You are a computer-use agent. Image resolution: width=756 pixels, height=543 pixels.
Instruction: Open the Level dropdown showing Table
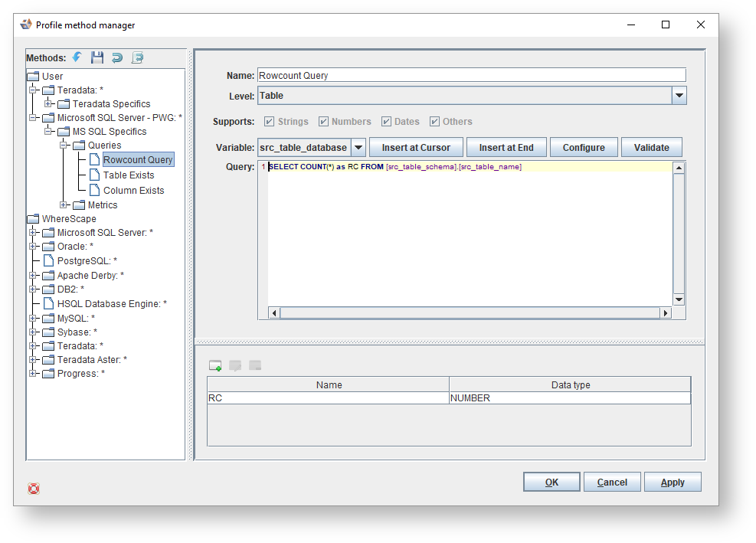tap(679, 96)
